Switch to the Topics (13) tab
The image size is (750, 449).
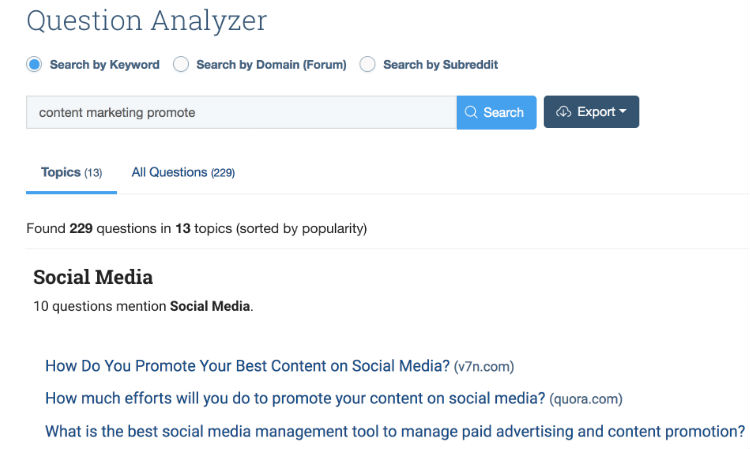71,173
